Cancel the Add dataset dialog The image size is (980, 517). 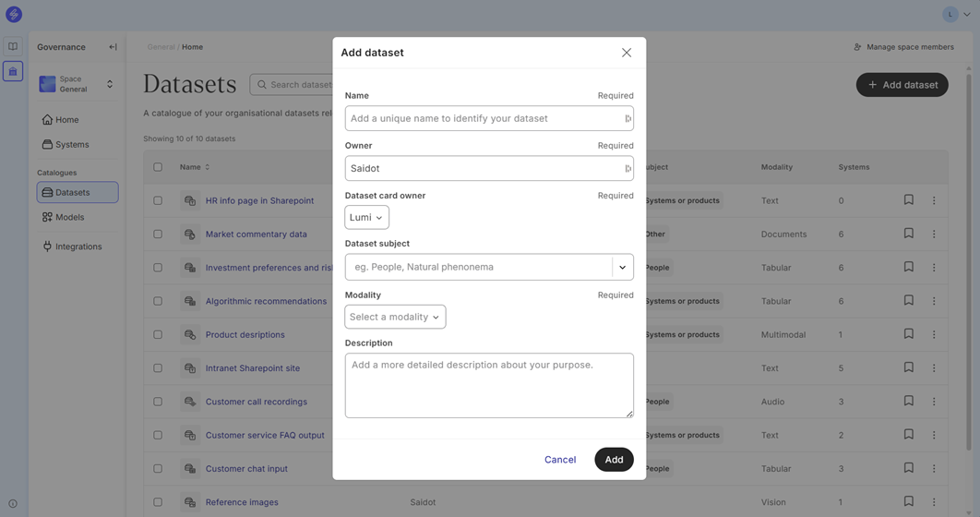(559, 460)
